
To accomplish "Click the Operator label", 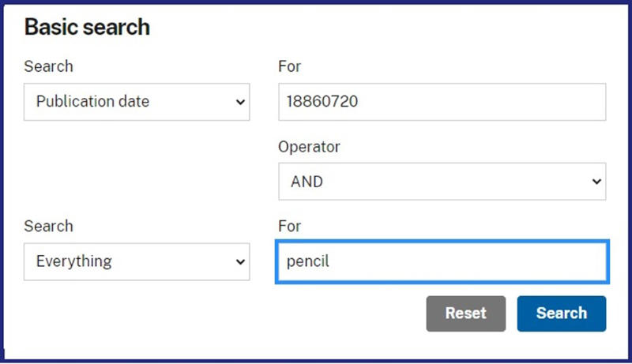I will [309, 147].
